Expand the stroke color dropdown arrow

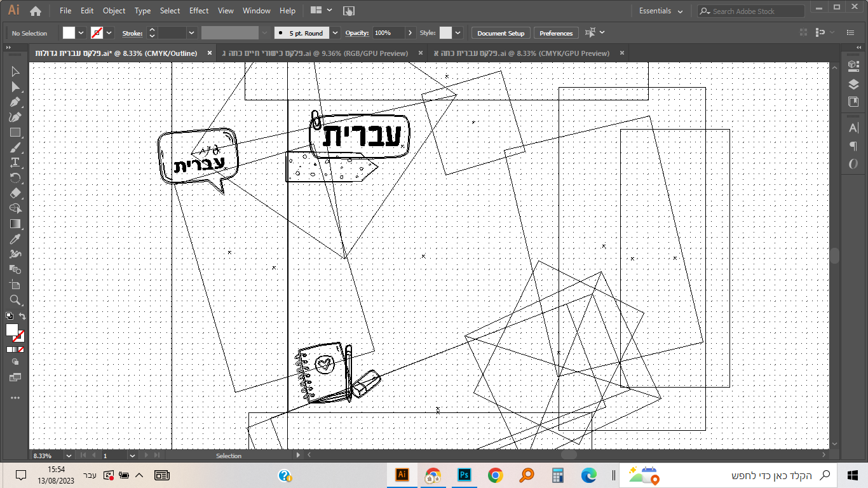(109, 33)
